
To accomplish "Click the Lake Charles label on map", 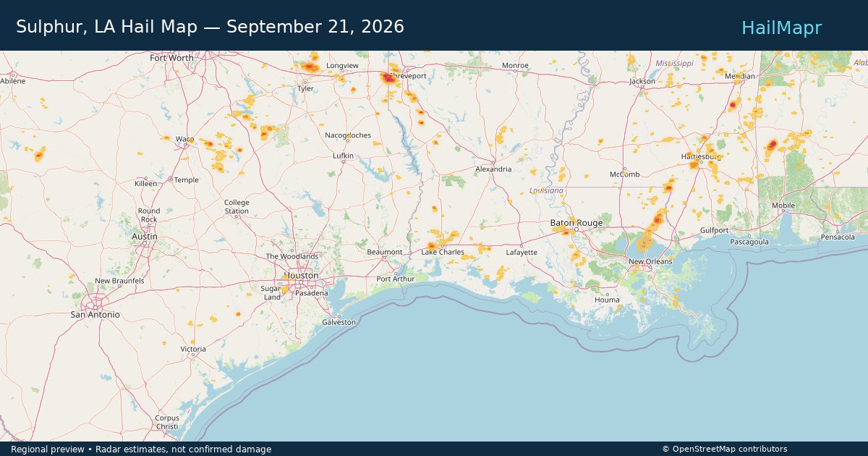I will [443, 252].
